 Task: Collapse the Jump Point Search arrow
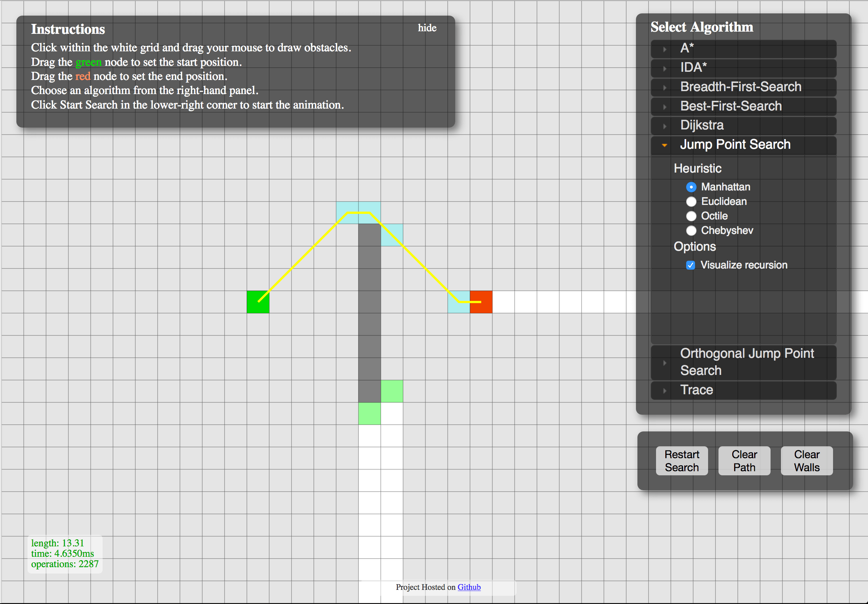pos(664,145)
